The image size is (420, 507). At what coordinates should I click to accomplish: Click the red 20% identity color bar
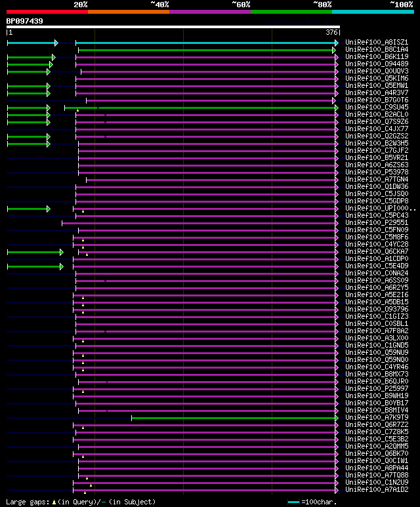pyautogui.click(x=47, y=12)
